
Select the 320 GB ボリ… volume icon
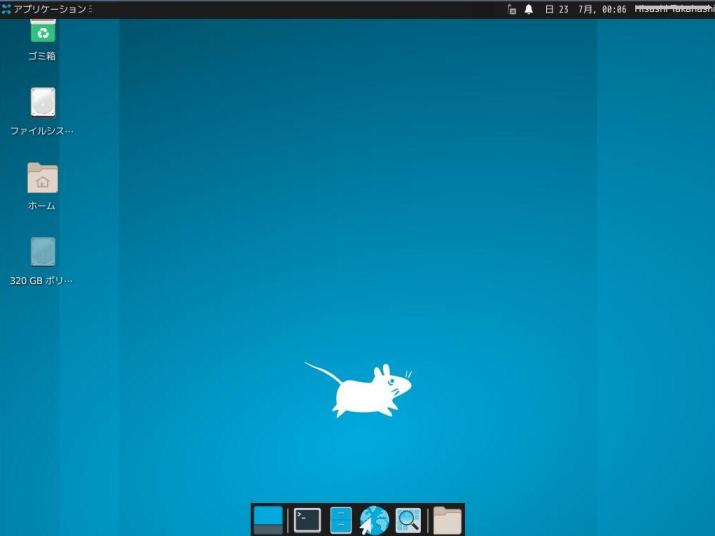(x=43, y=251)
